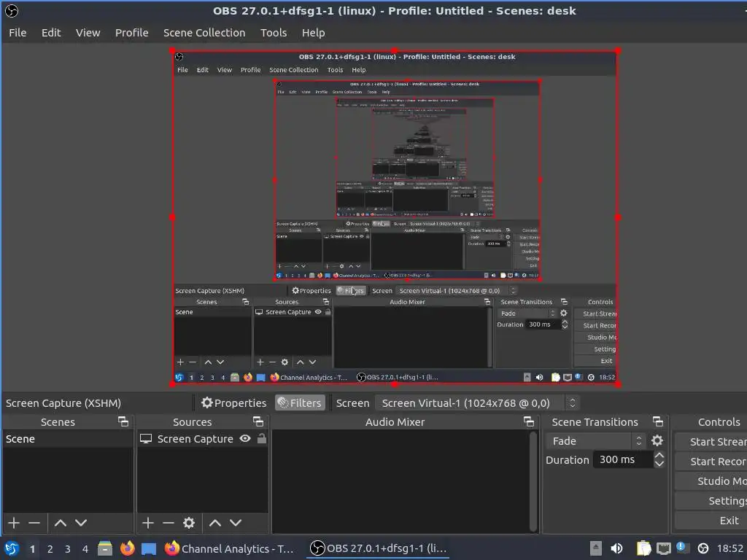Pop out the Sources dock
Screen dimensions: 747x560
point(258,421)
